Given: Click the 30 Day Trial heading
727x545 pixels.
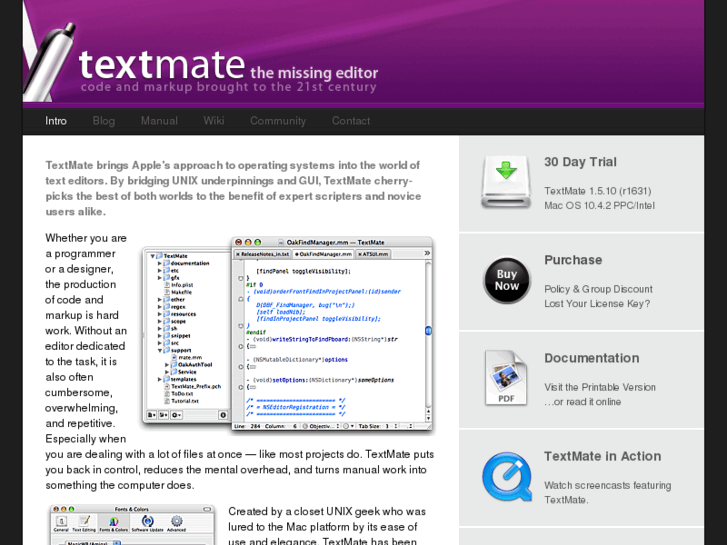Looking at the screenshot, I should pos(580,162).
